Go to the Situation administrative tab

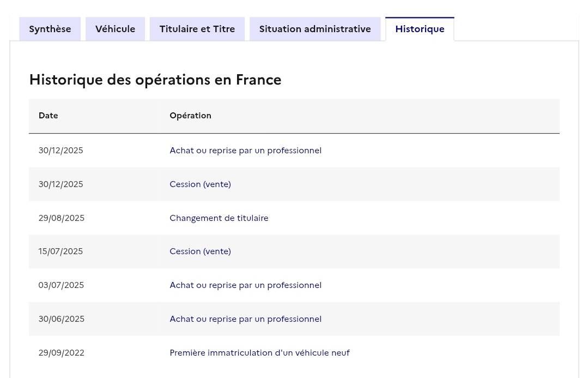(x=315, y=29)
